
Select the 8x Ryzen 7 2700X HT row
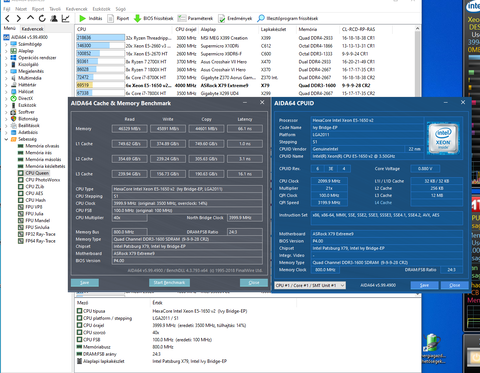245,62
